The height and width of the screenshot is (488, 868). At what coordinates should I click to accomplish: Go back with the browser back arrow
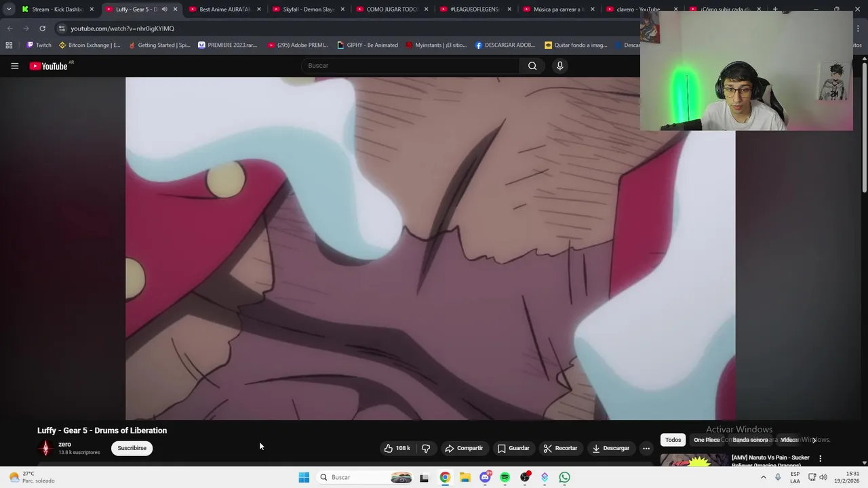tap(9, 28)
